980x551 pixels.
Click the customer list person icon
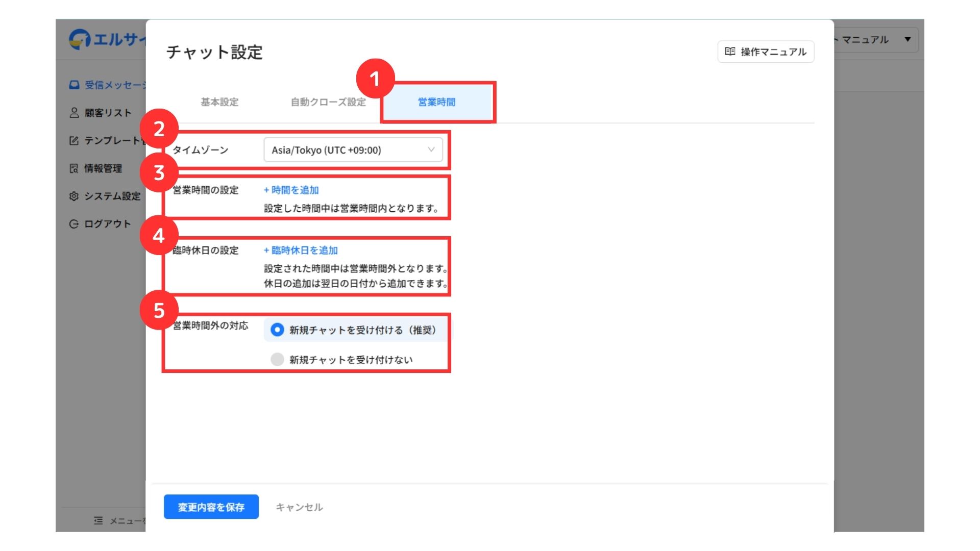pos(74,113)
